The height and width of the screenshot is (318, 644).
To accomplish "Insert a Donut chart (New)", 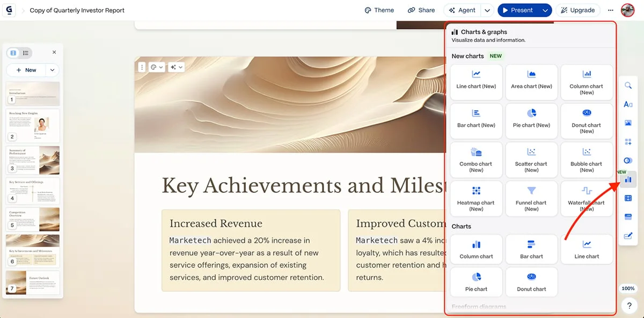I will pyautogui.click(x=587, y=121).
